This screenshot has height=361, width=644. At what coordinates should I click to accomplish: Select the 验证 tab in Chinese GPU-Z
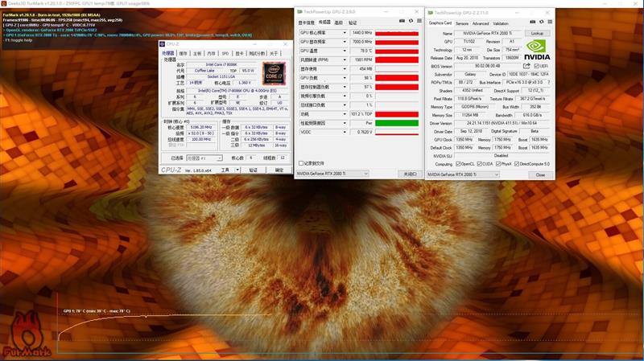click(x=353, y=23)
